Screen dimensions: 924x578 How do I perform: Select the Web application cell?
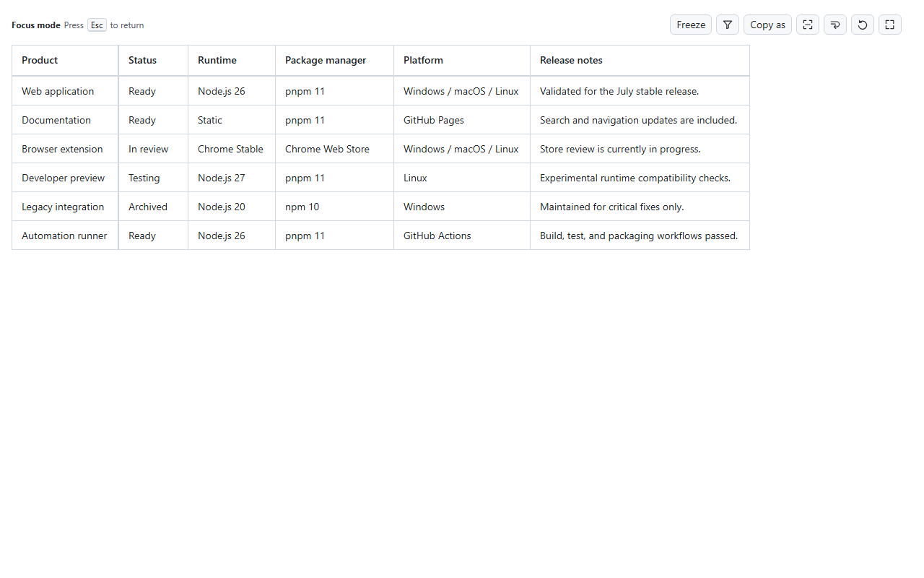65,91
